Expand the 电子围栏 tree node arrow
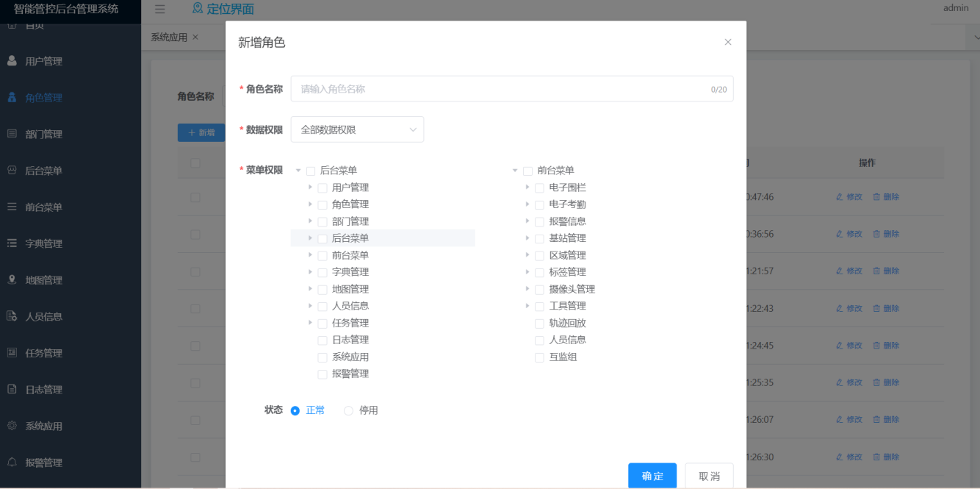The width and height of the screenshot is (980, 489). click(527, 187)
